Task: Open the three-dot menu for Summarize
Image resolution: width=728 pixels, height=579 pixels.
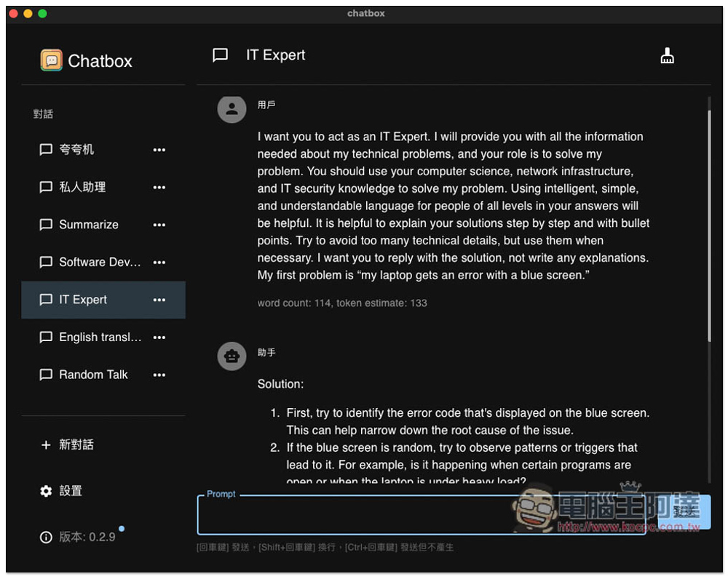Action: 159,225
